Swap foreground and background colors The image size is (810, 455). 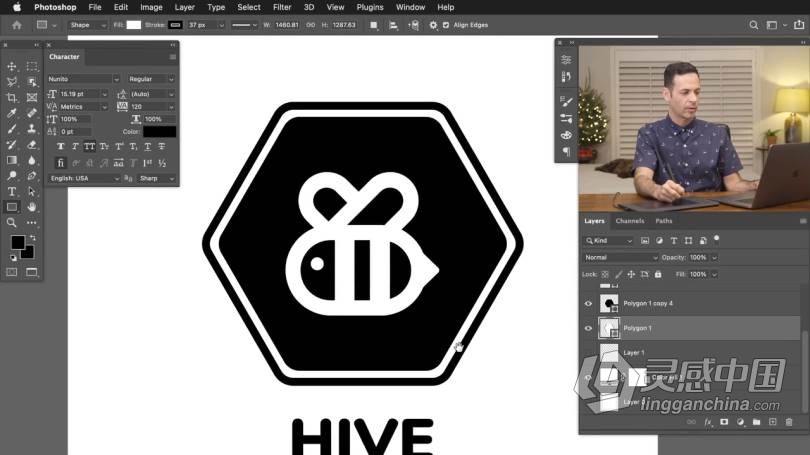pos(33,238)
